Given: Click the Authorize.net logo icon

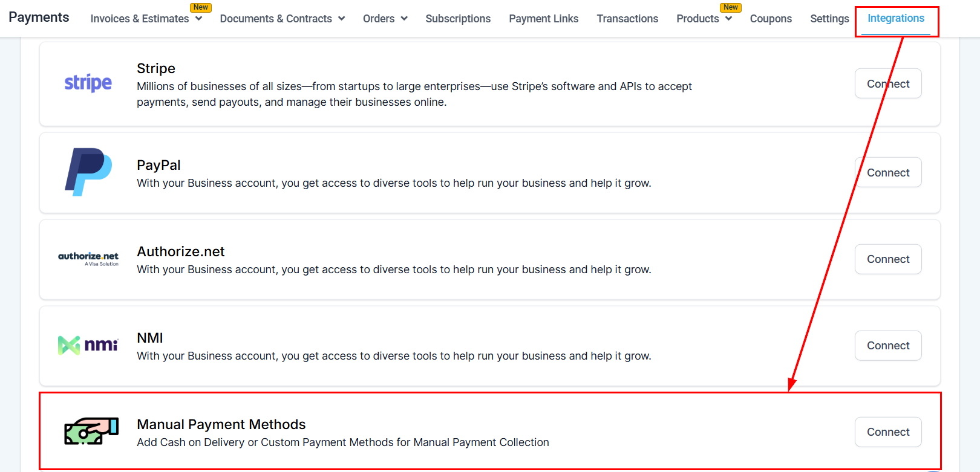Looking at the screenshot, I should (x=88, y=259).
